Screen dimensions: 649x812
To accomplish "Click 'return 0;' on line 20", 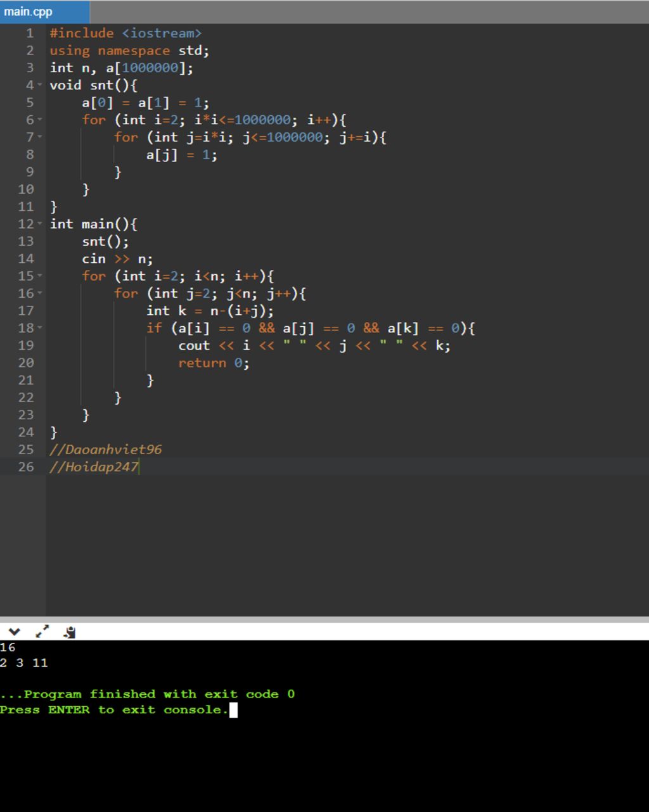I will [x=214, y=363].
